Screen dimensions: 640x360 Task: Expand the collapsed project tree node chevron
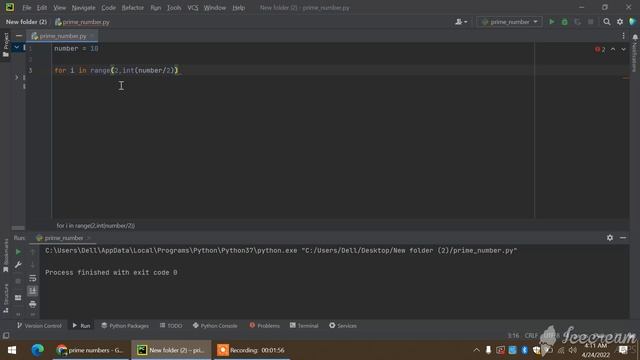[16, 77]
